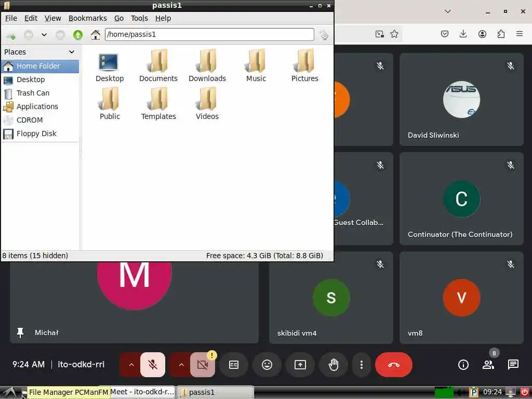Click the home icon in PCManFM toolbar

coord(96,35)
